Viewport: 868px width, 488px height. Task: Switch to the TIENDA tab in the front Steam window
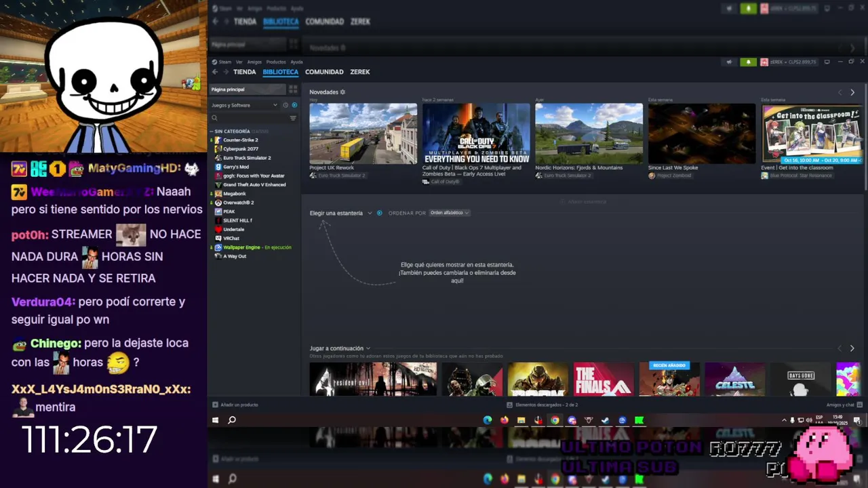[245, 72]
